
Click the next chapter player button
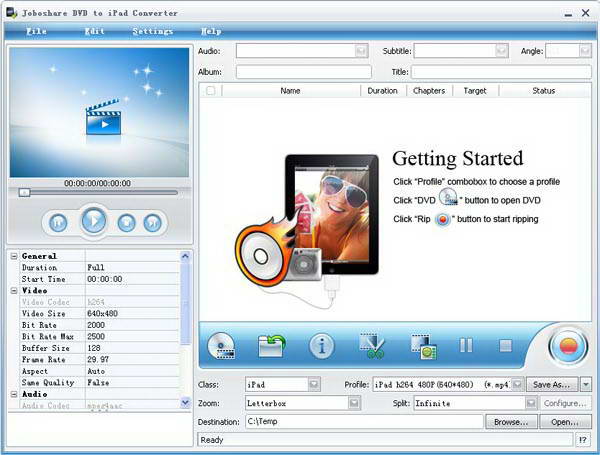pos(152,222)
